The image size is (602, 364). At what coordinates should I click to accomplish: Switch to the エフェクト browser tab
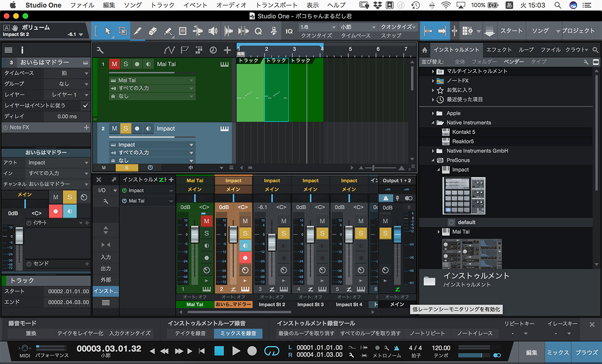click(499, 50)
